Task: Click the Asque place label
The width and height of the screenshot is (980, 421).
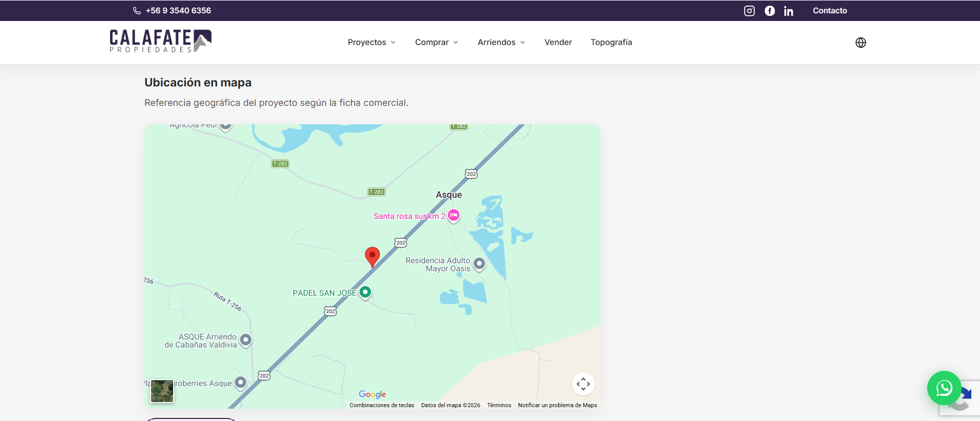Action: pos(449,195)
